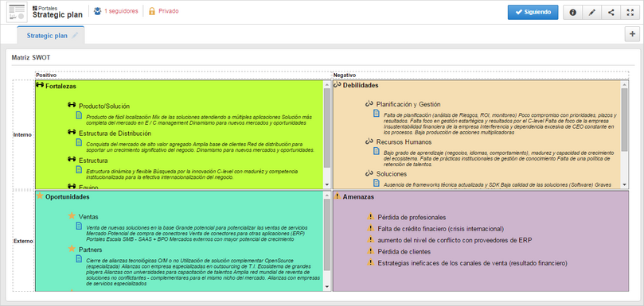Select Pérdida de clientes threat item
The height and width of the screenshot is (306, 644).
[x=398, y=251]
